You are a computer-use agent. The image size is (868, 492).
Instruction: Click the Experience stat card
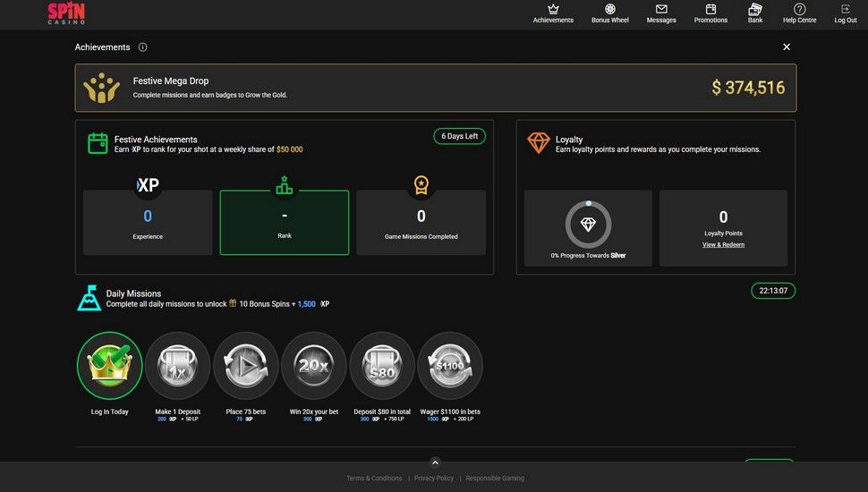[x=148, y=223]
